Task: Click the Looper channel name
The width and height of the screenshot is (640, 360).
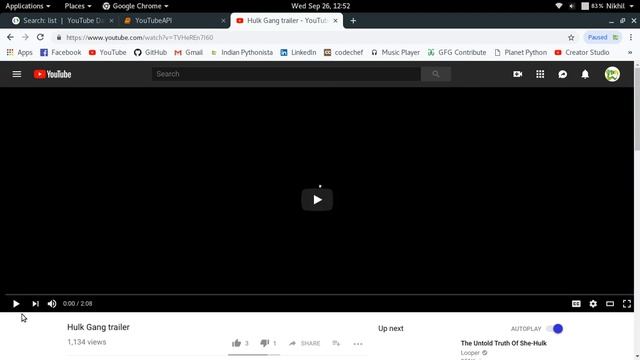Action: click(470, 353)
